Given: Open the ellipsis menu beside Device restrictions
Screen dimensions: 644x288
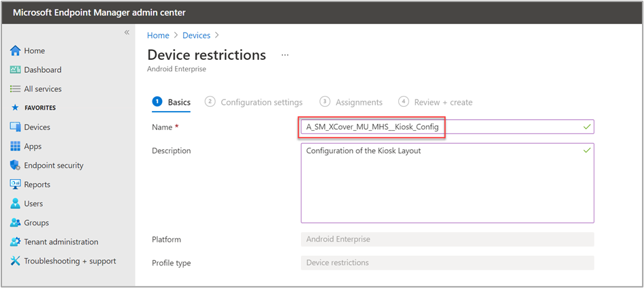Looking at the screenshot, I should point(285,54).
